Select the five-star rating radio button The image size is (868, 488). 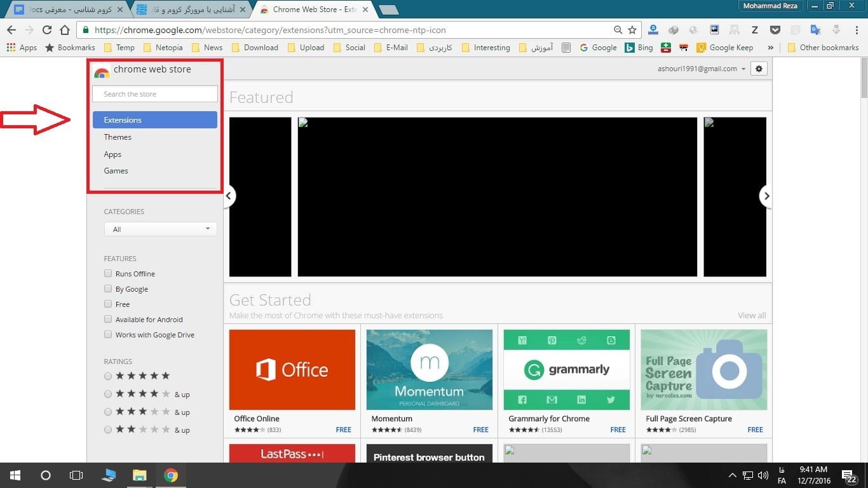(108, 376)
